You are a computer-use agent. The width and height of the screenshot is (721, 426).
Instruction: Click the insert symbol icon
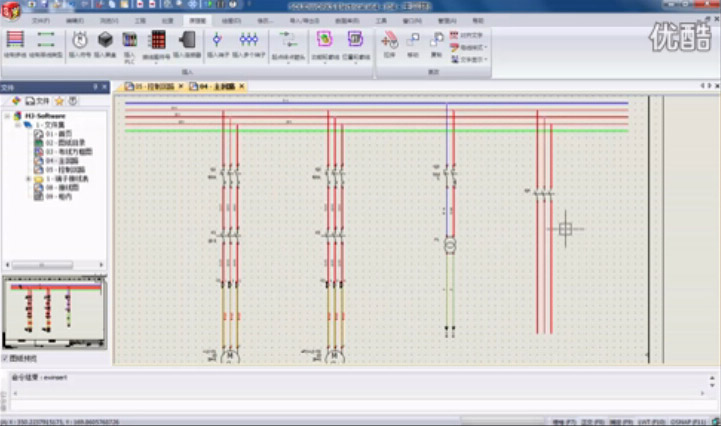coord(80,40)
